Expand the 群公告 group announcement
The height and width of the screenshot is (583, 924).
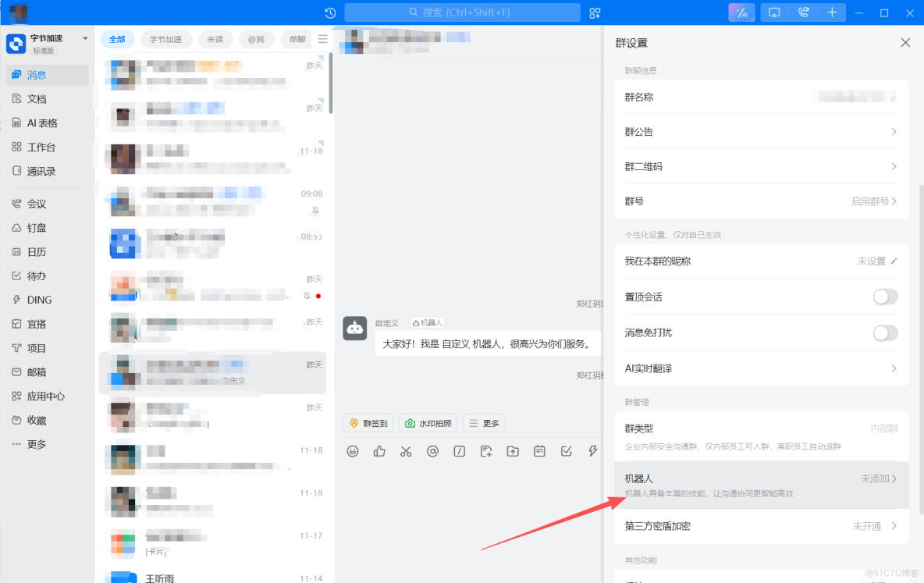pyautogui.click(x=761, y=131)
